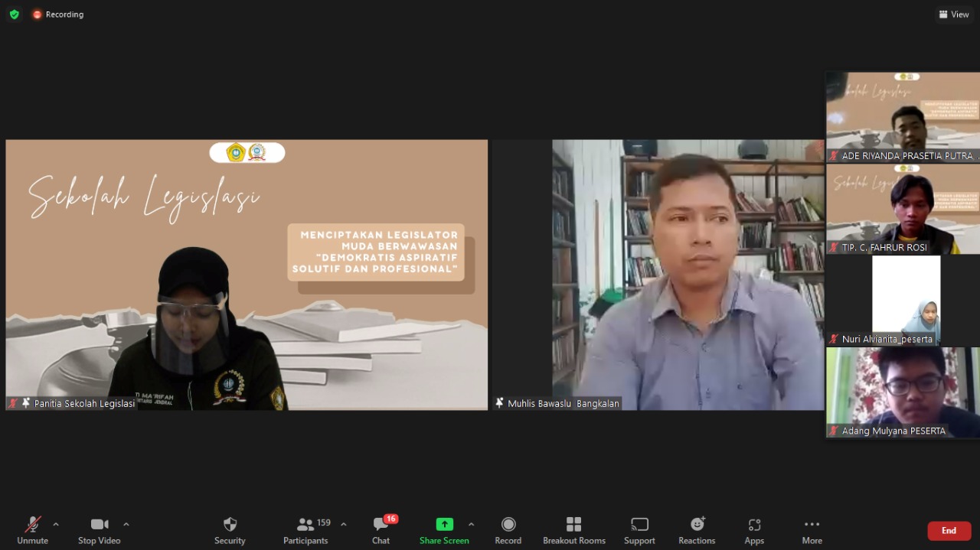Image resolution: width=980 pixels, height=550 pixels.
Task: Expand video options arrow next to Stop Video
Action: (126, 524)
